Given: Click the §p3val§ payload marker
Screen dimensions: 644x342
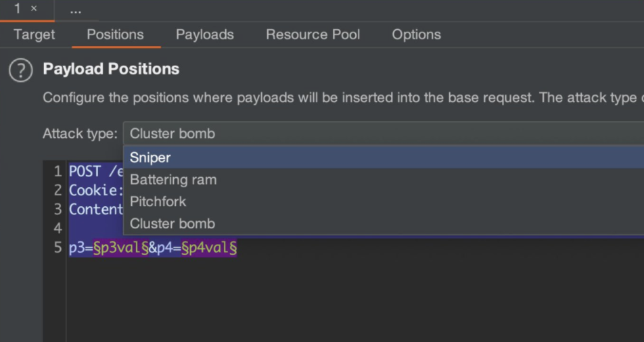Looking at the screenshot, I should (120, 248).
